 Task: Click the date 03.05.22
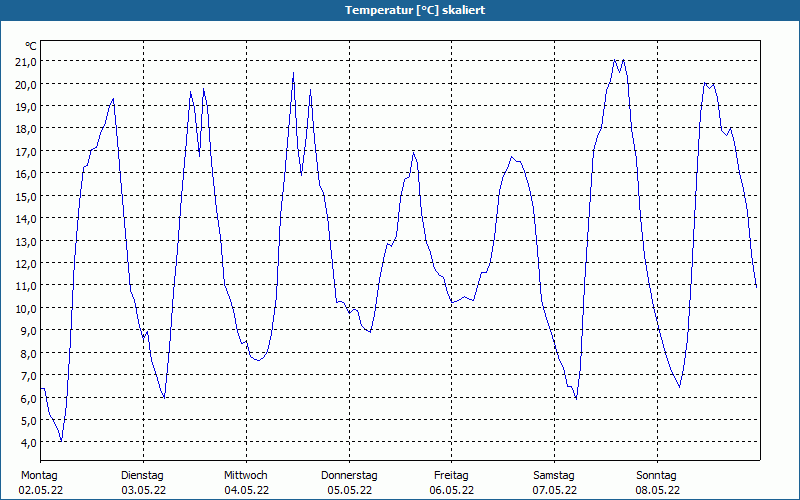tap(143, 491)
